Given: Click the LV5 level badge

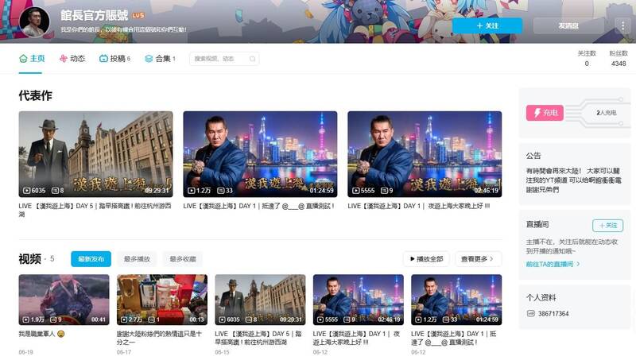Looking at the screenshot, I should [x=138, y=15].
